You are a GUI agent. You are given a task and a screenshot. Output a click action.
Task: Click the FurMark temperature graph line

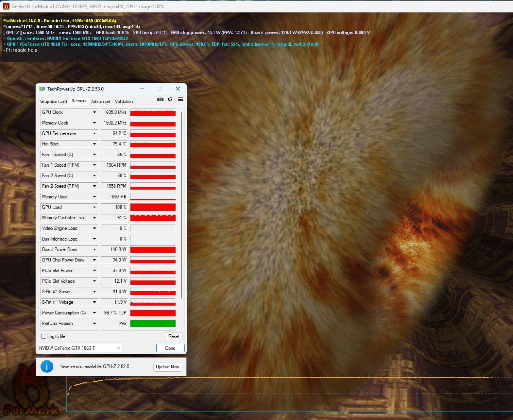coord(281,378)
